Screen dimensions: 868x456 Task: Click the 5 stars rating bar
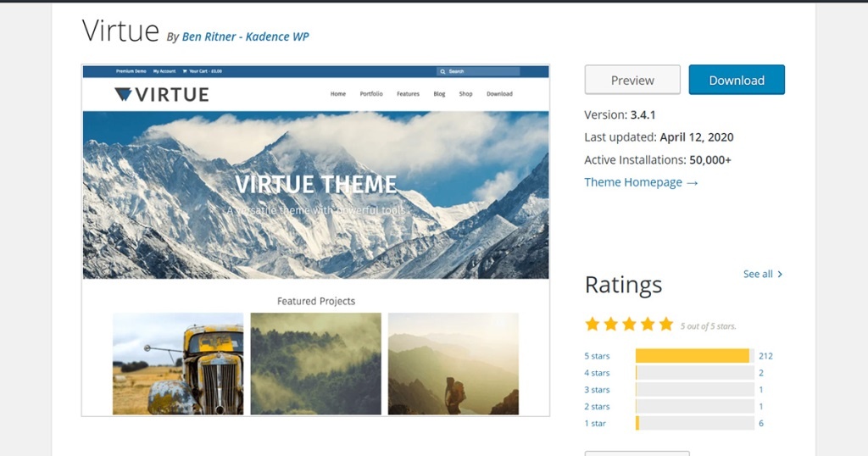tap(694, 356)
